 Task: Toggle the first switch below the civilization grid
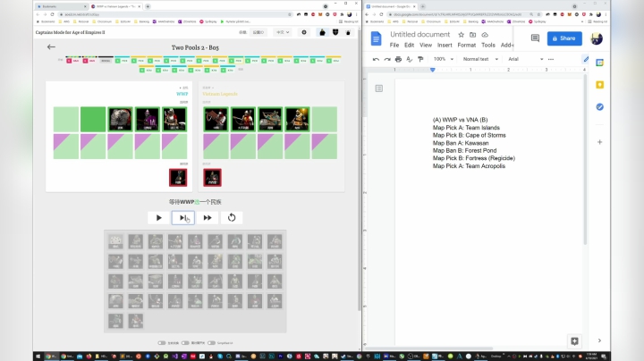162,343
